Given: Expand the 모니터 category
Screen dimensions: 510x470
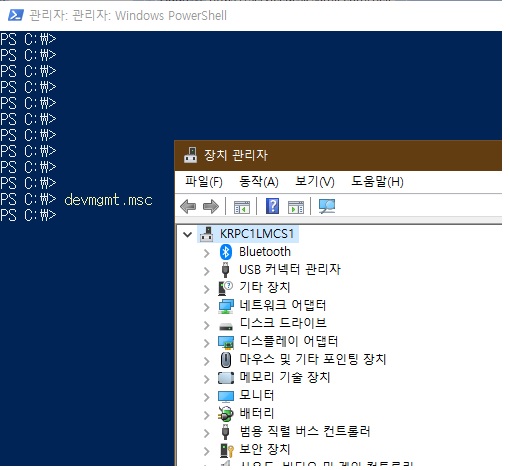Looking at the screenshot, I should [207, 397].
